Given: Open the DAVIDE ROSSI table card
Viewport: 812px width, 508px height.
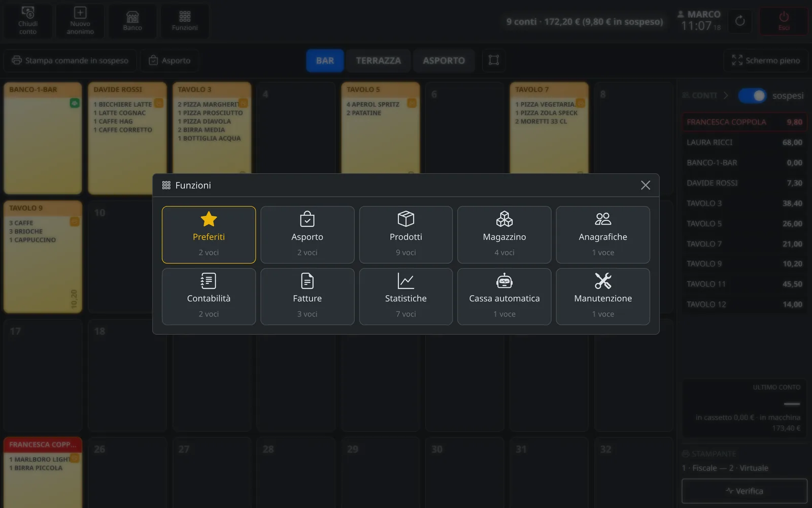Looking at the screenshot, I should [127, 138].
